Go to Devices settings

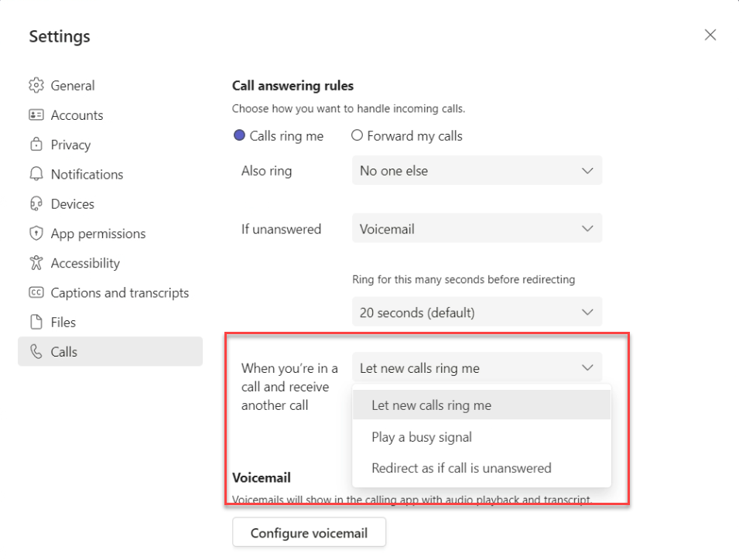[x=111, y=203]
